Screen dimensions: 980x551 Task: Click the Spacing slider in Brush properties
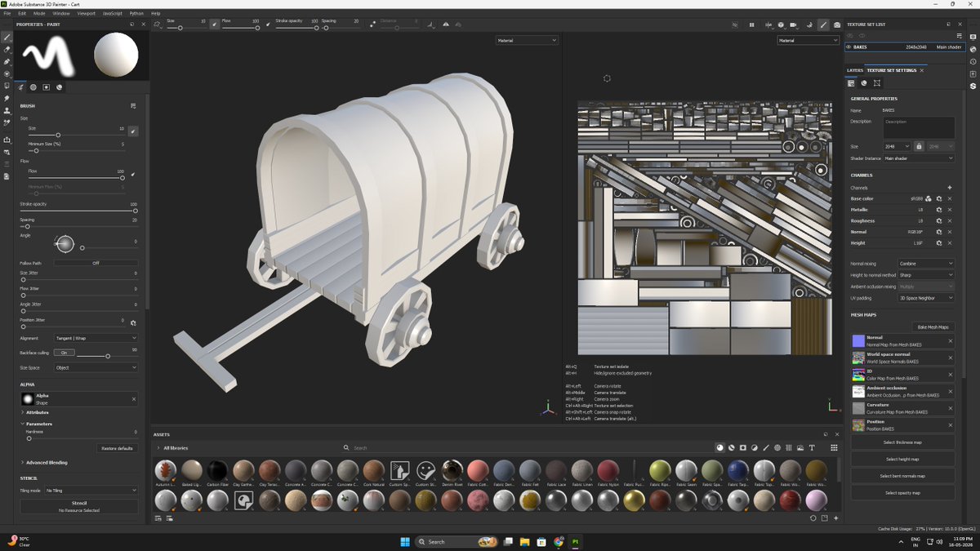79,226
